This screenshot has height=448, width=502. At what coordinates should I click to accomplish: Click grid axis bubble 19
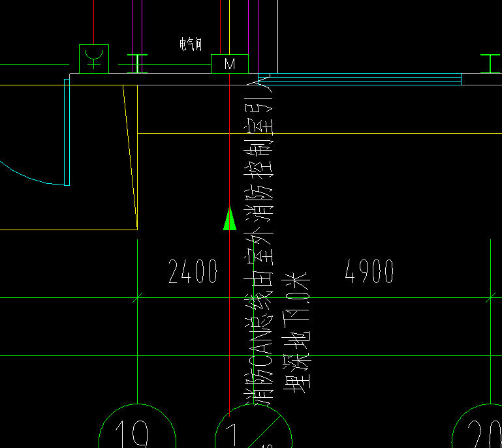137,426
